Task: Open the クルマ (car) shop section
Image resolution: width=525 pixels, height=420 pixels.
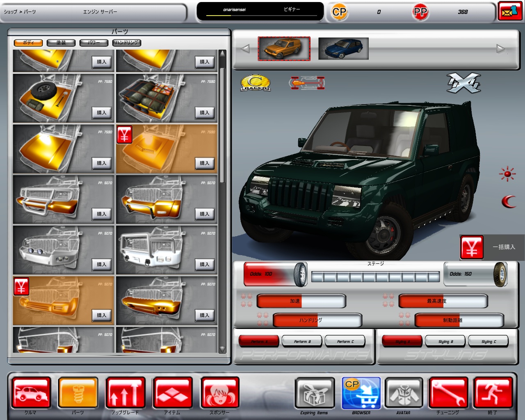Action: [x=31, y=393]
